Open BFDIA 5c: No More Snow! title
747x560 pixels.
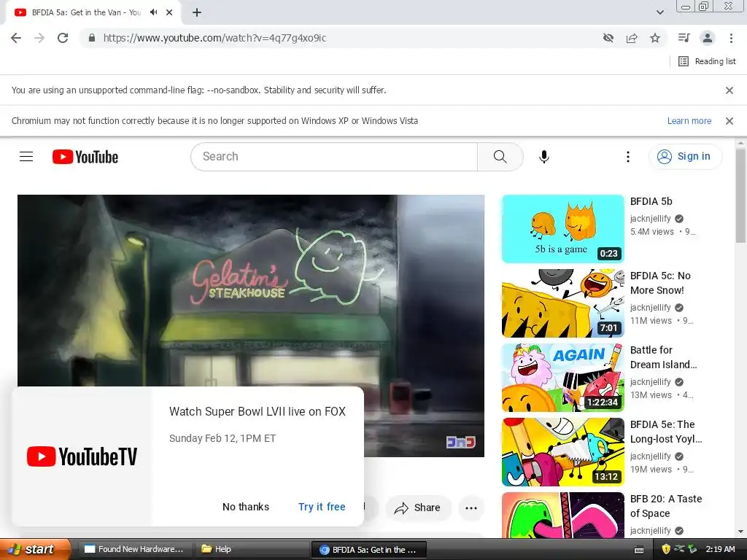click(x=660, y=283)
